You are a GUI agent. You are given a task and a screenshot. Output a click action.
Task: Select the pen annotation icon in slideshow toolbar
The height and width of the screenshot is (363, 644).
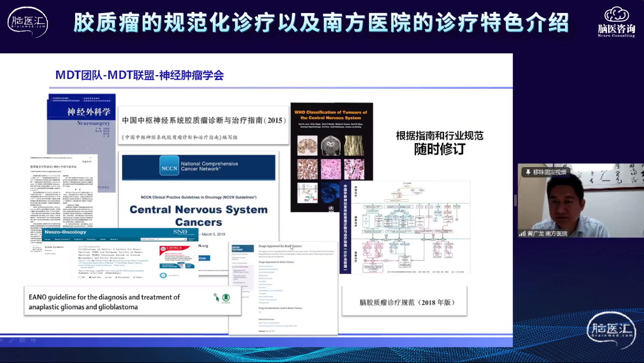pos(12,341)
